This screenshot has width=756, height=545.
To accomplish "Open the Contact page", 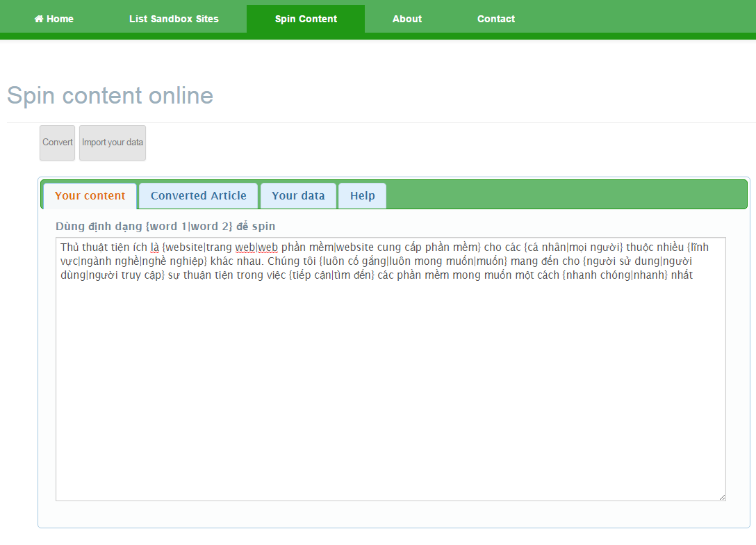I will [496, 19].
